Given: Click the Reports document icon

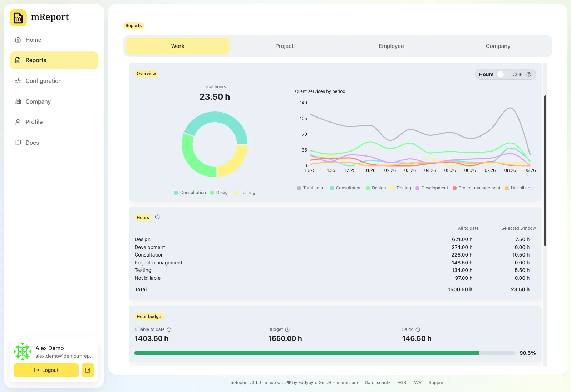Looking at the screenshot, I should point(18,60).
